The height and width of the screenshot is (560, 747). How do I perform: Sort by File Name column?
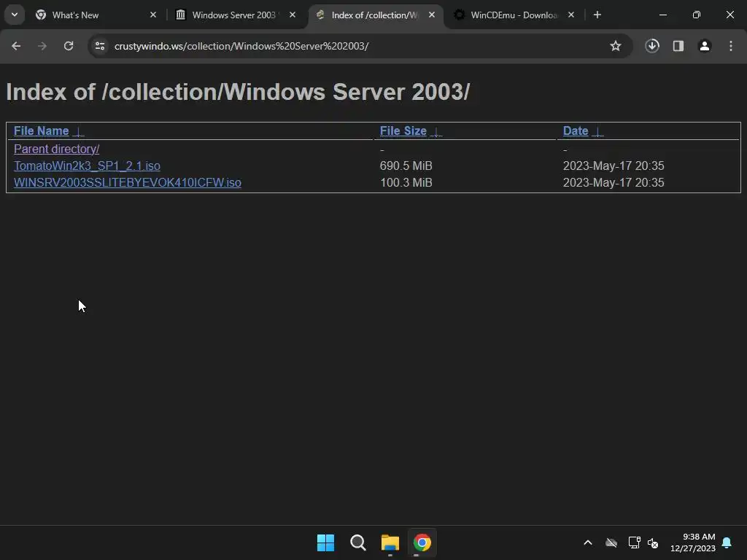[x=42, y=131]
